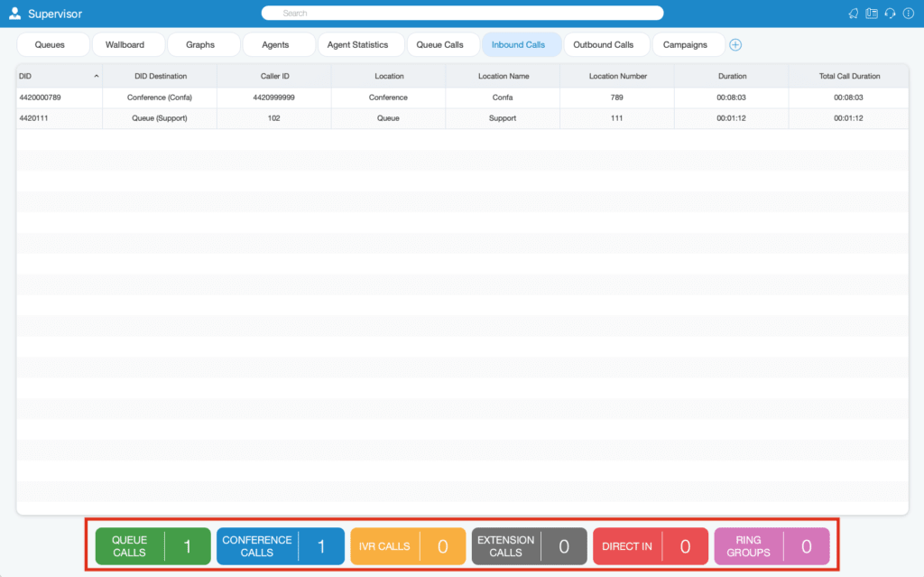Click the Supervisor user avatar icon
Viewport: 924px width, 577px height.
point(14,13)
